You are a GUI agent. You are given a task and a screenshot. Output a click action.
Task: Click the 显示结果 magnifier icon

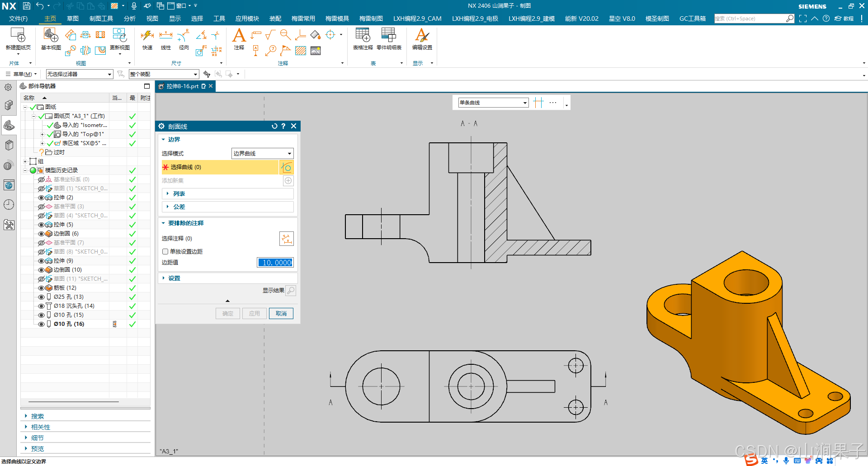point(291,291)
